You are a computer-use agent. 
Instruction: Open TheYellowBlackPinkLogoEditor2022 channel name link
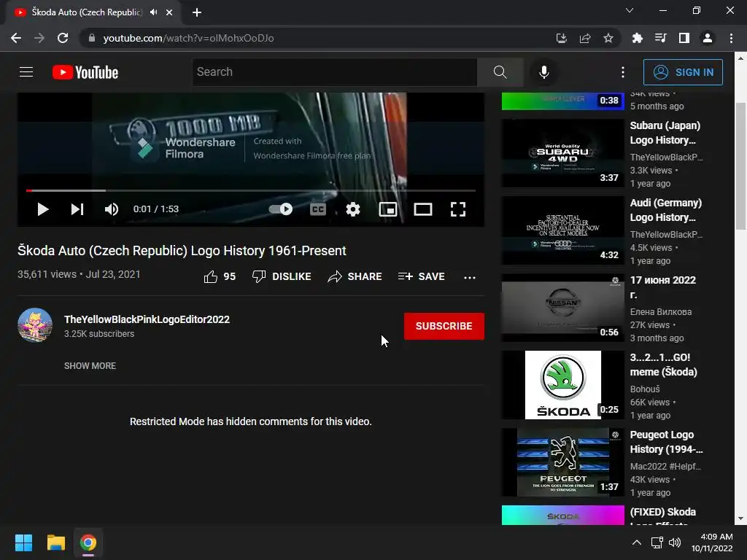[x=147, y=319]
